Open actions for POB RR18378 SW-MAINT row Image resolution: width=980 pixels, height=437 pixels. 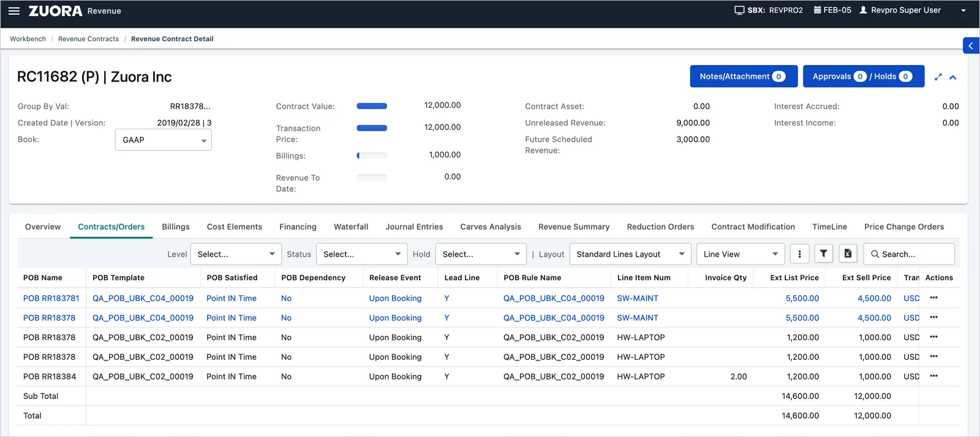[933, 317]
